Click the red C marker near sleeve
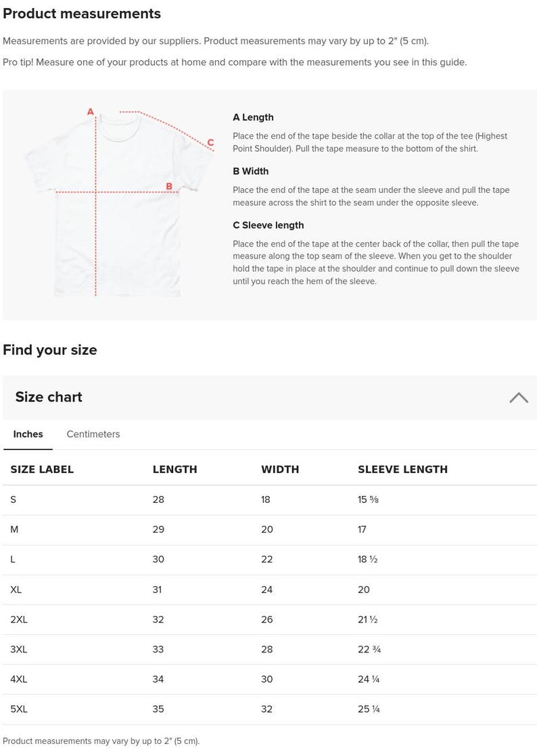537x756 pixels. pyautogui.click(x=210, y=142)
